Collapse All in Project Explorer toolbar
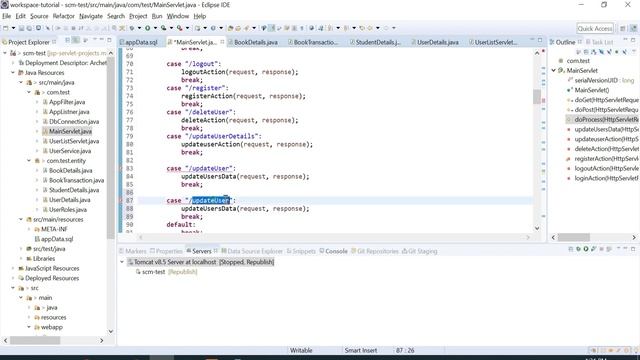Image resolution: width=640 pixels, height=360 pixels. click(67, 40)
